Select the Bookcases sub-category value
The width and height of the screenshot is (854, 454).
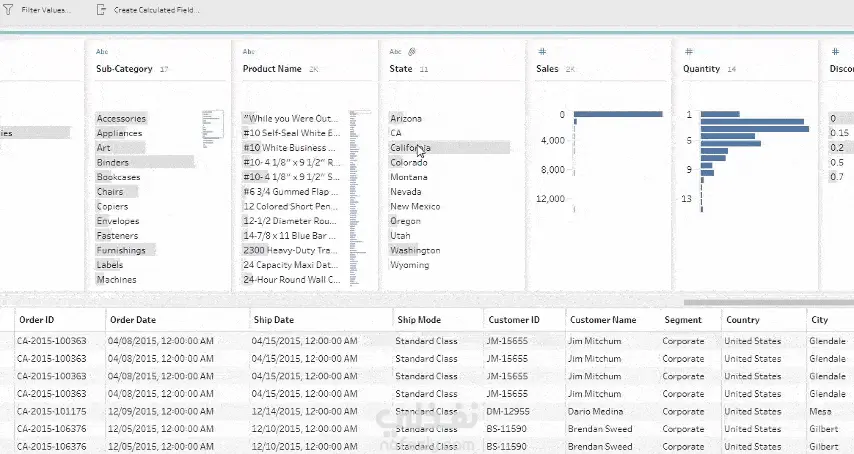[118, 177]
